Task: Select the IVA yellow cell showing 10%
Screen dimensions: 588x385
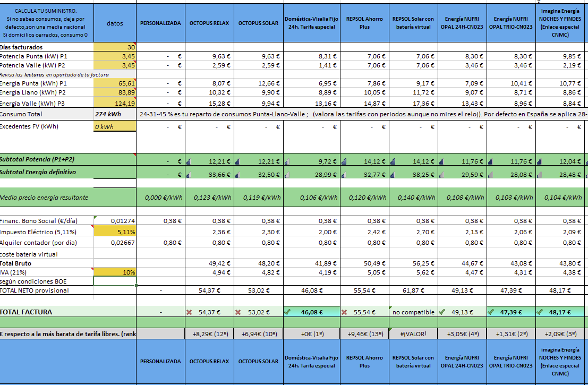Action: click(115, 272)
